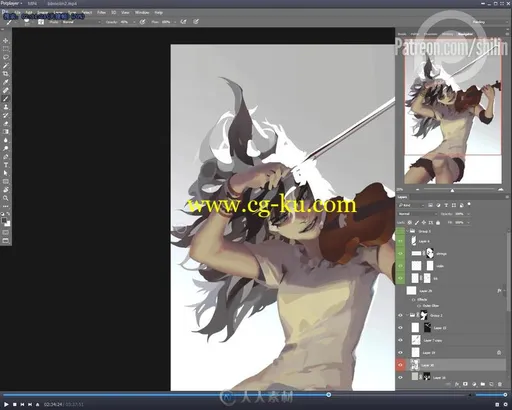Open the PotPlayer main menu

[11, 3]
